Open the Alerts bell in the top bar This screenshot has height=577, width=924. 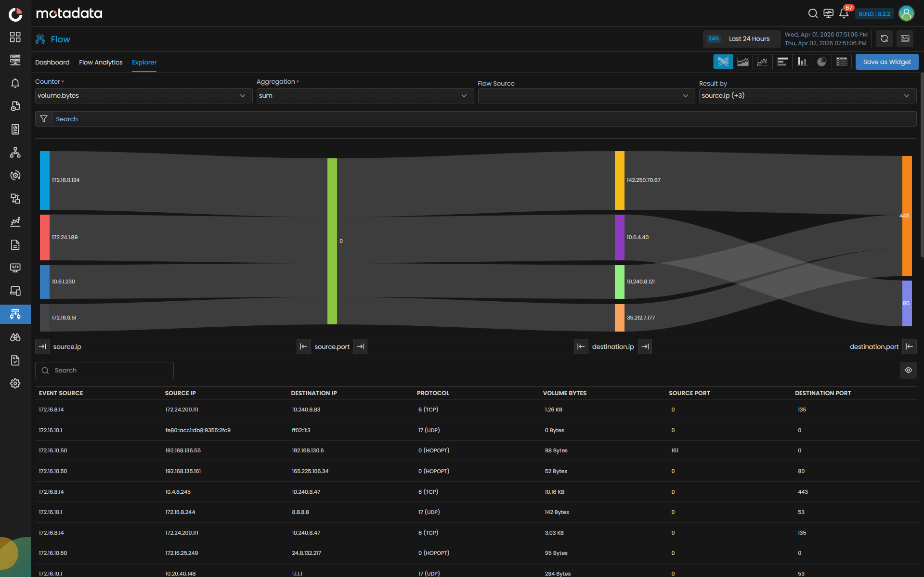(844, 13)
